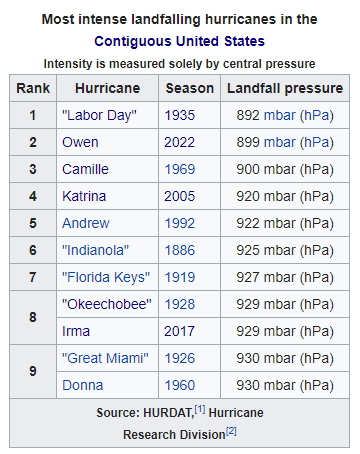Click the Owen hurricane link
The image size is (360, 454).
click(x=80, y=142)
